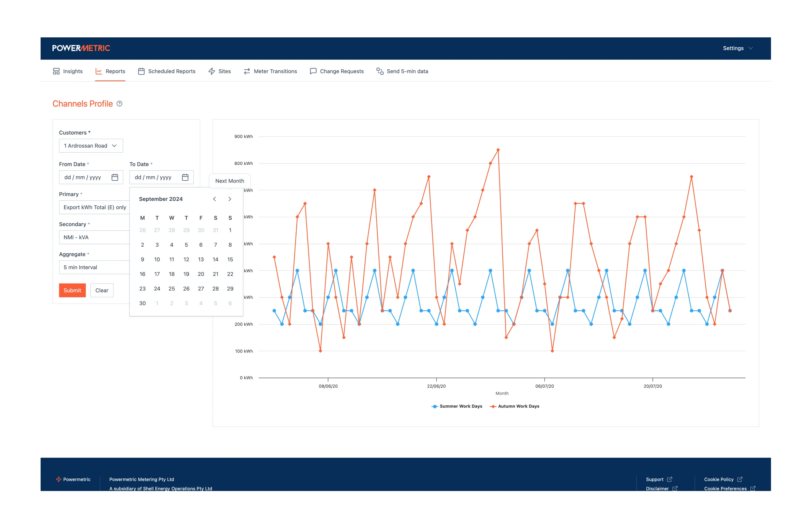Viewport: 812px width, 528px height.
Task: Open the From Date calendar icon
Action: 115,177
